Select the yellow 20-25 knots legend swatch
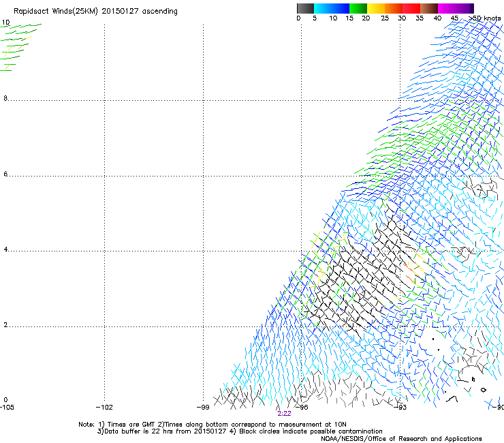Image resolution: width=504 pixels, height=443 pixels. [376, 8]
